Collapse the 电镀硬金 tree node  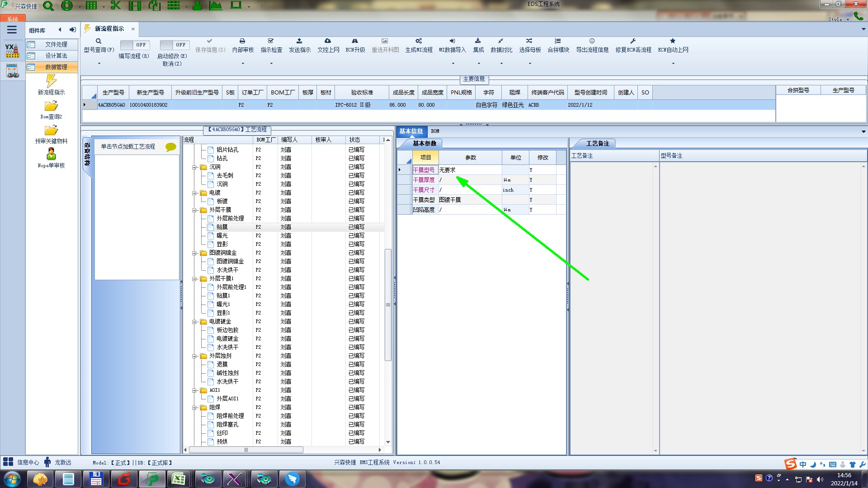coord(195,322)
